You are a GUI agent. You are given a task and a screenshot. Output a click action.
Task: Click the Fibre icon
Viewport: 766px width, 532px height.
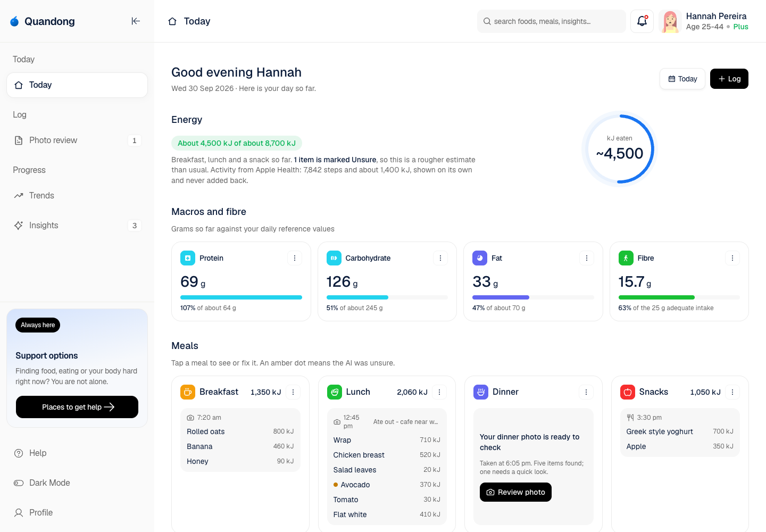coord(626,258)
